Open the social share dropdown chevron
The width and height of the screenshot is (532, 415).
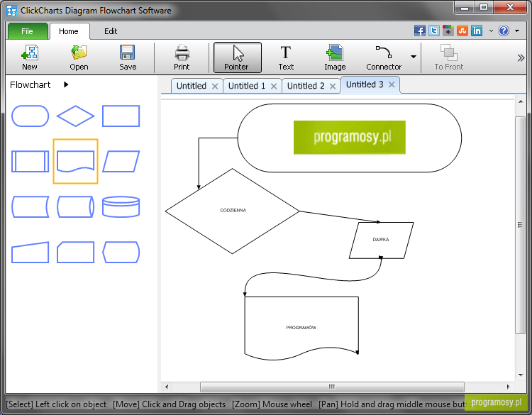(491, 31)
